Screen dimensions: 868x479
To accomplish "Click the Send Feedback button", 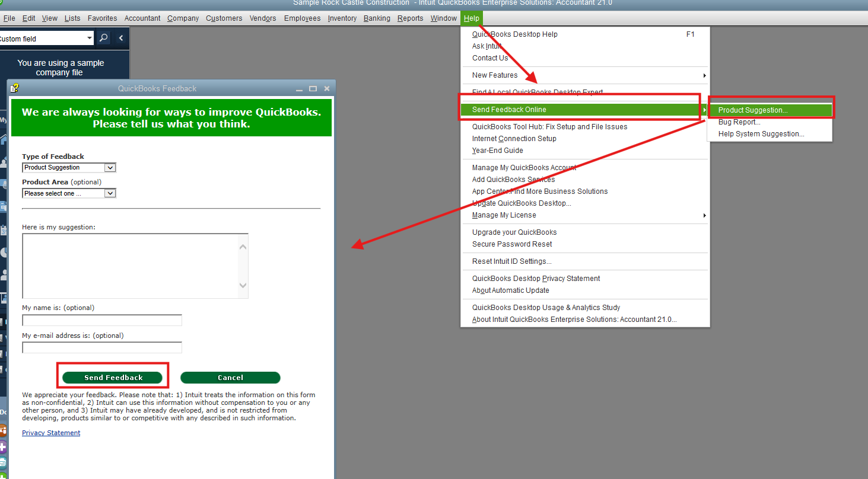I will 112,378.
